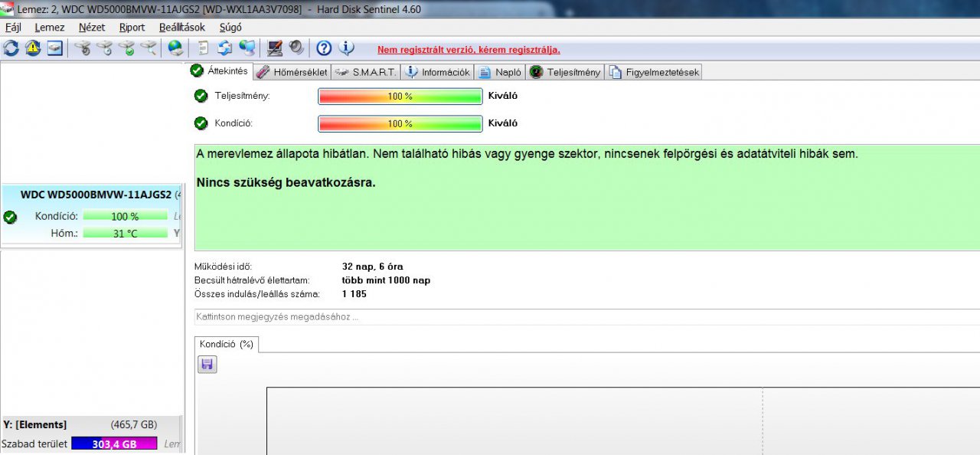The width and height of the screenshot is (980, 455).
Task: Click the 'több mint 1000 nap' lifetime value
Action: coord(386,280)
